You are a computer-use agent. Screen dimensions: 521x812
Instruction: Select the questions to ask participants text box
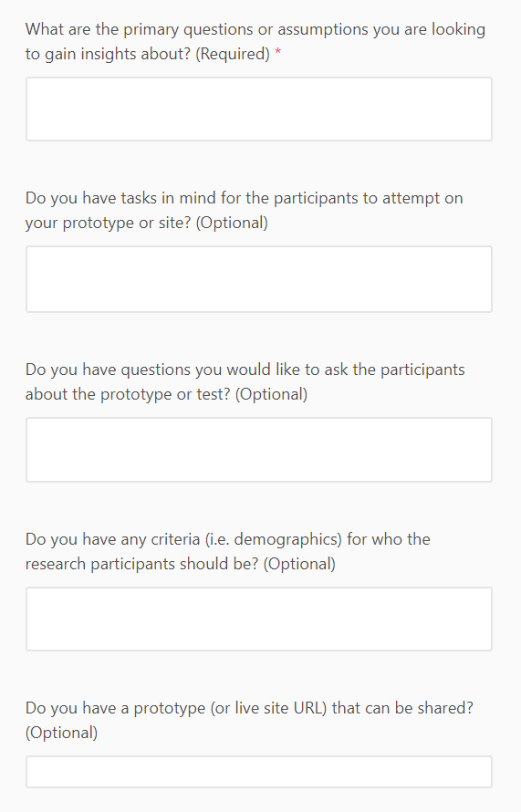(259, 450)
